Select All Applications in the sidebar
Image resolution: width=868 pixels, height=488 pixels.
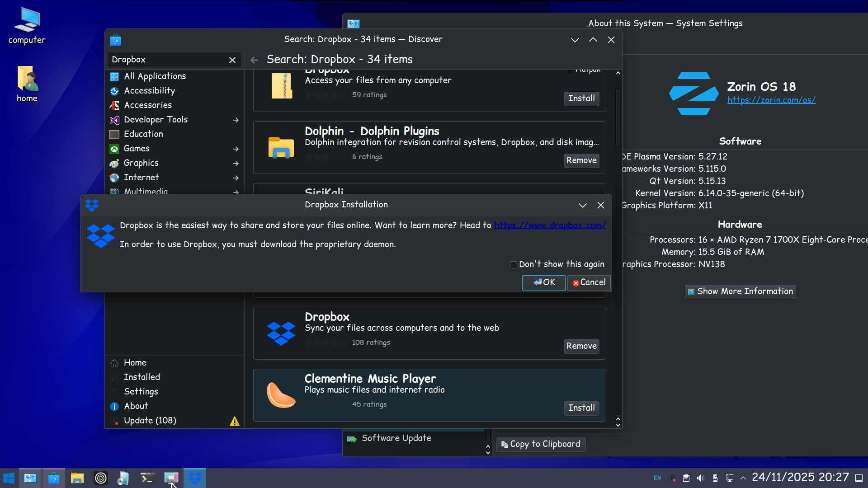(155, 76)
